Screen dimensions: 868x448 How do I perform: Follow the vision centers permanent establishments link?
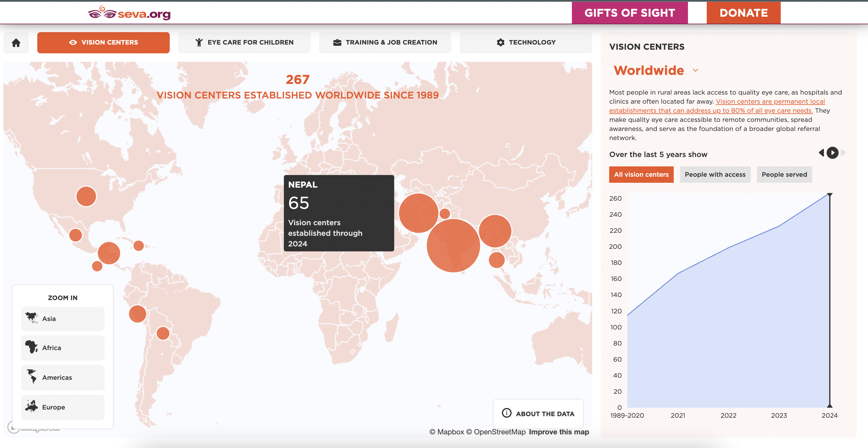point(770,102)
